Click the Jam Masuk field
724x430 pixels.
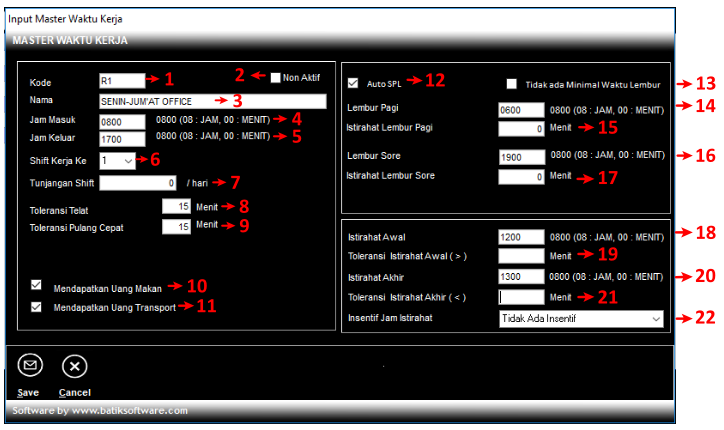[x=123, y=121]
